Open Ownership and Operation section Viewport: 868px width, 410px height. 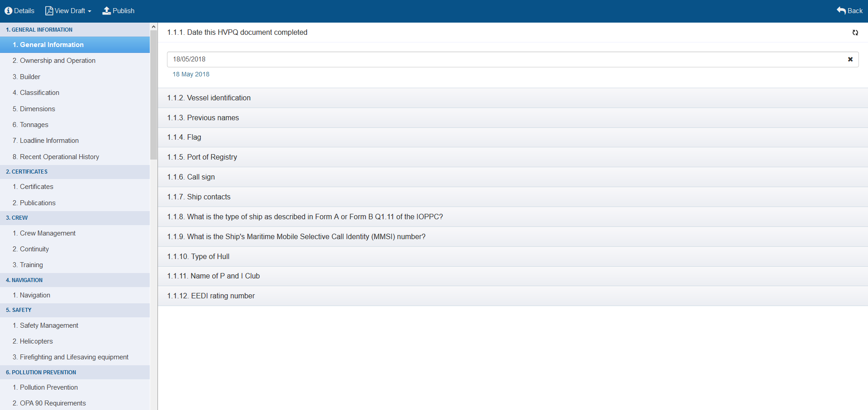click(x=75, y=61)
